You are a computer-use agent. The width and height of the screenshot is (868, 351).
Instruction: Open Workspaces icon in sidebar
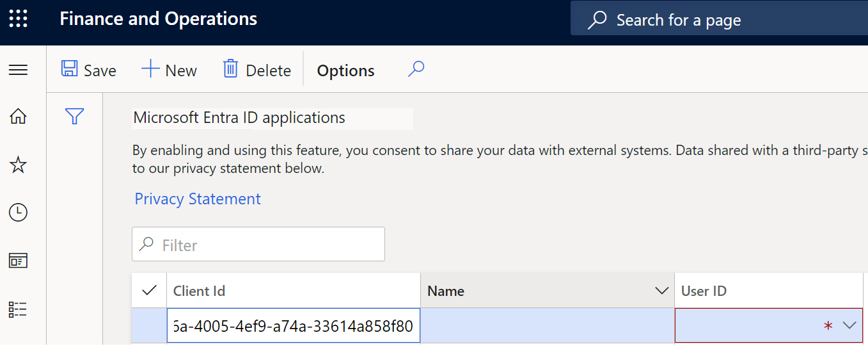pos(18,261)
